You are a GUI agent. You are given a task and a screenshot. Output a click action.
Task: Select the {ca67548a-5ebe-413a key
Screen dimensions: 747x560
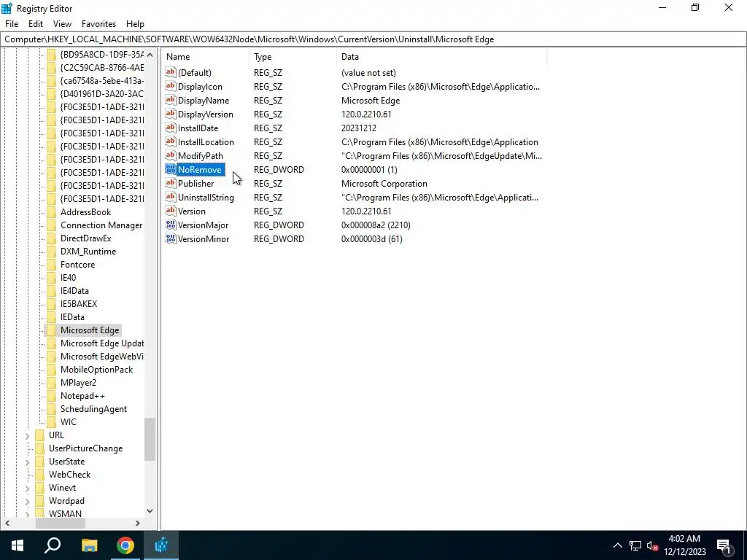pos(102,80)
